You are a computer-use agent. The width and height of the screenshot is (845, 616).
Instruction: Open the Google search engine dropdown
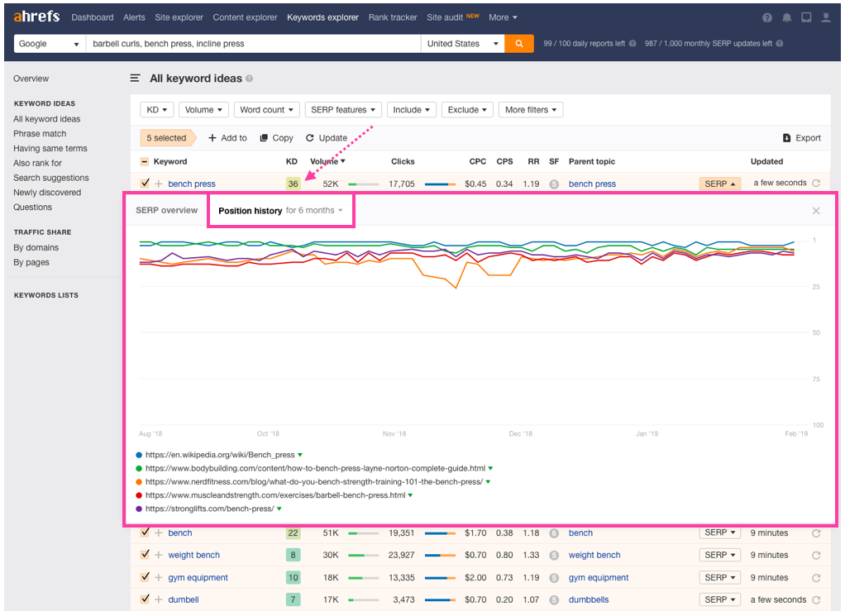point(50,44)
